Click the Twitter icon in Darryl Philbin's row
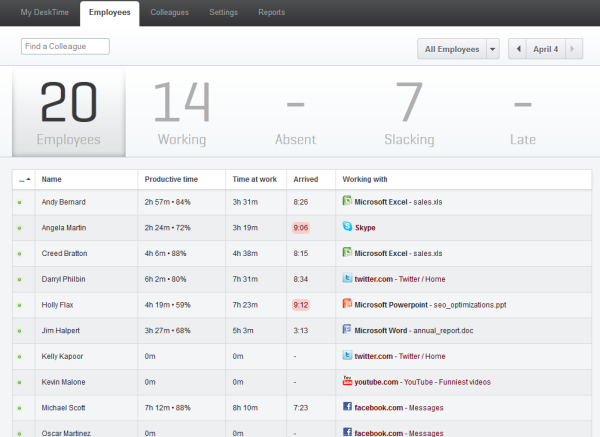The width and height of the screenshot is (600, 437). click(x=347, y=279)
